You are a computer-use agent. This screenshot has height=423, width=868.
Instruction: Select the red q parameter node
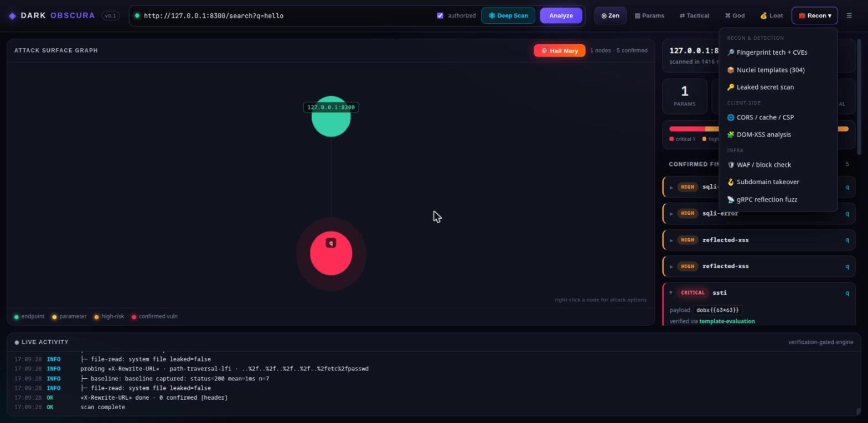coord(331,253)
